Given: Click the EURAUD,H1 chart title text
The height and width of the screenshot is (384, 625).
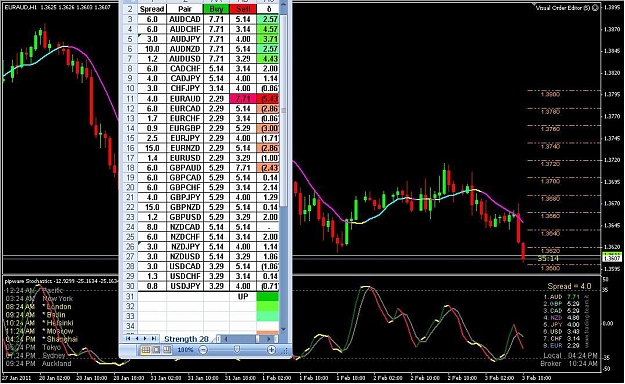Looking at the screenshot, I should (x=21, y=7).
